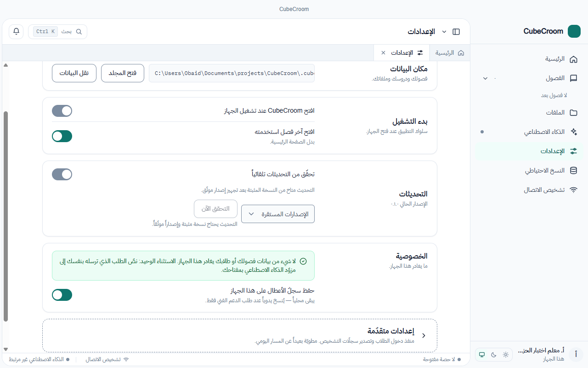Click the أ. معلم اختبار user name
Viewport: 588px width, 368px height.
tap(541, 351)
